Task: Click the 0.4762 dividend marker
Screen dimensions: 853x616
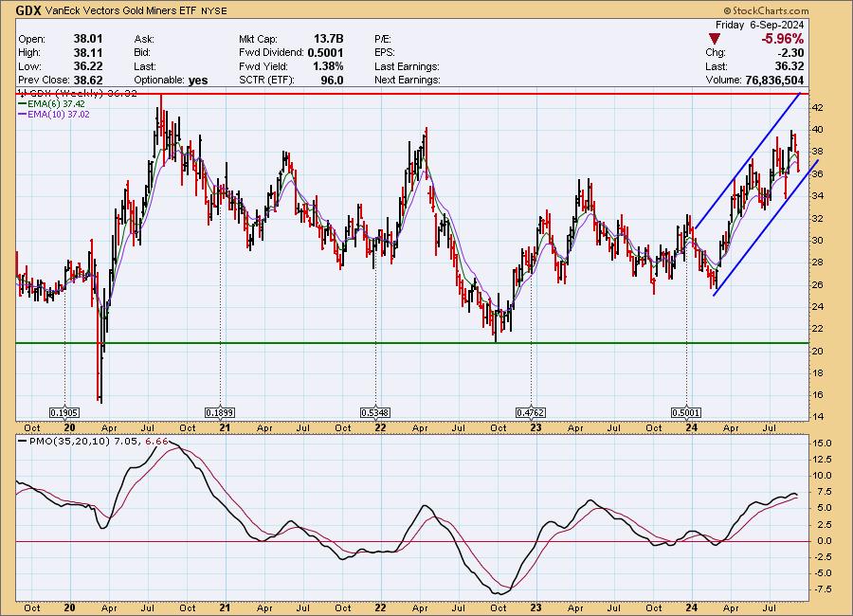Action: coord(531,413)
